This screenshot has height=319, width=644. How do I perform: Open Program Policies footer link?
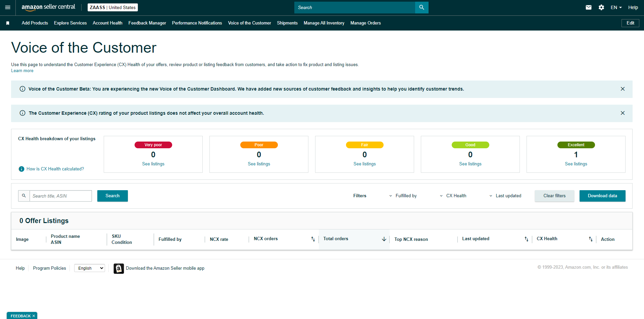tap(50, 268)
